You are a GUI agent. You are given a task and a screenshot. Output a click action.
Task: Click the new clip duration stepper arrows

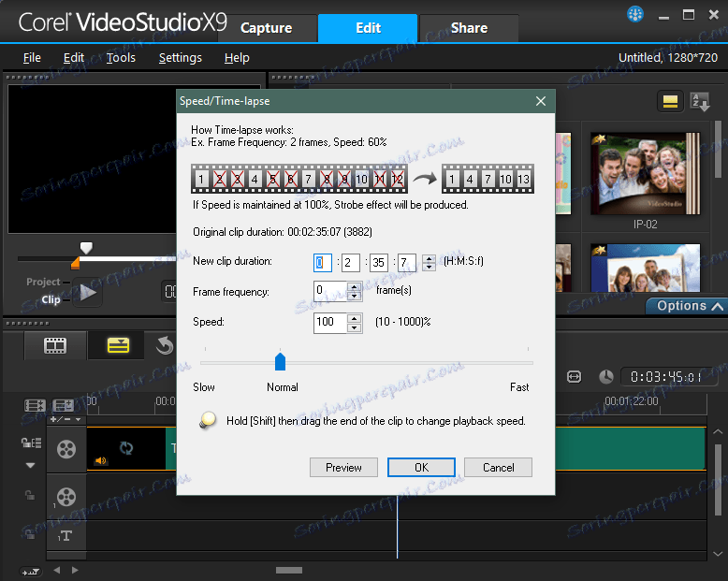pos(429,263)
